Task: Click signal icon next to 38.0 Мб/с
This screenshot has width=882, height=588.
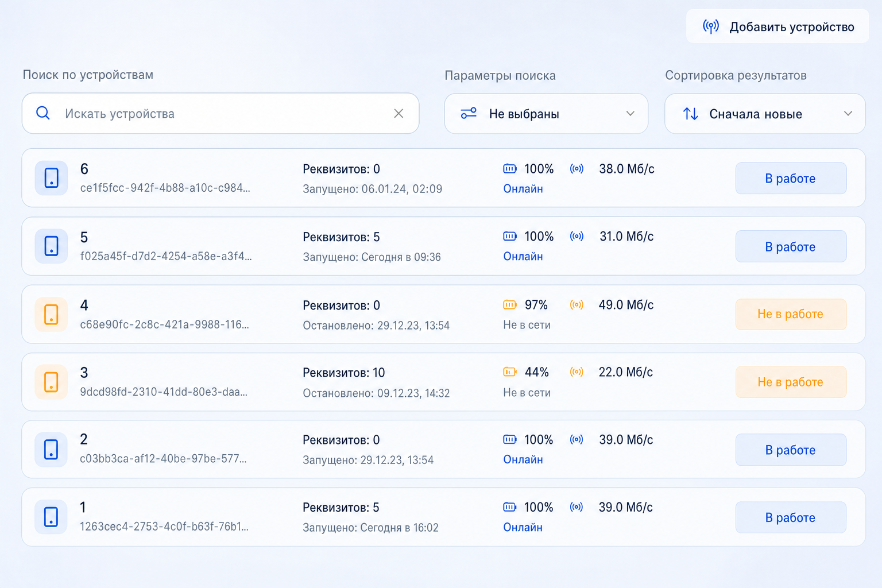Action: (577, 169)
